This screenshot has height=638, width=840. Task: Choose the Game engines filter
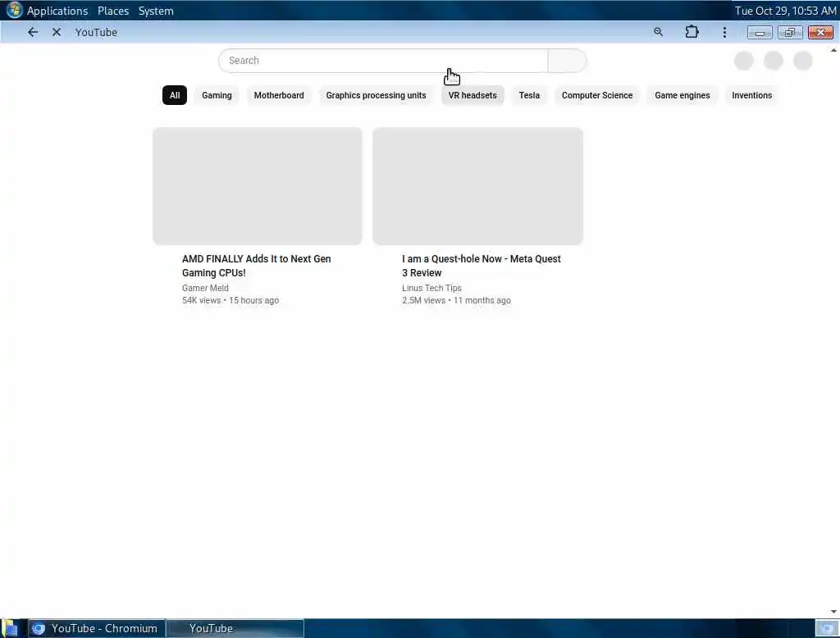click(682, 95)
